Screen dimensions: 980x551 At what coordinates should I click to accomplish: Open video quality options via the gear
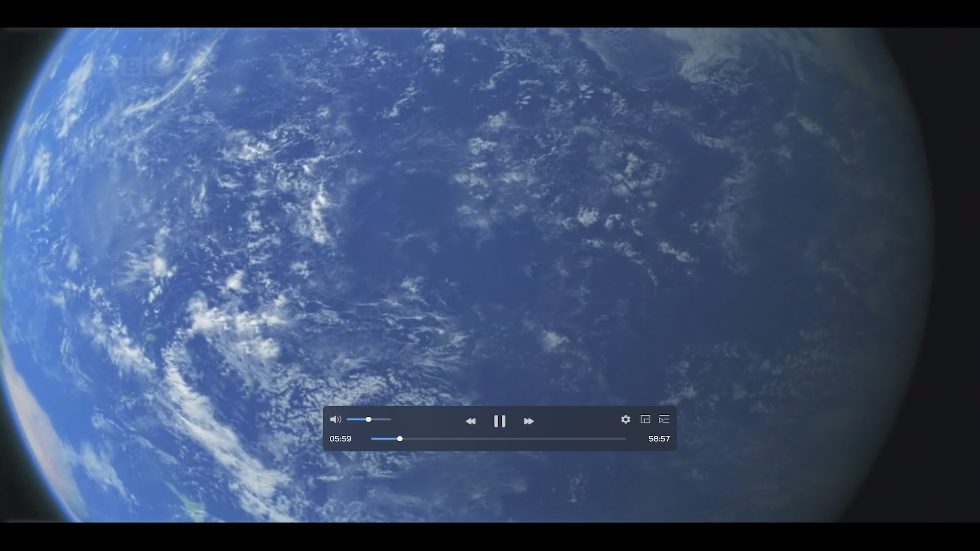(x=626, y=419)
